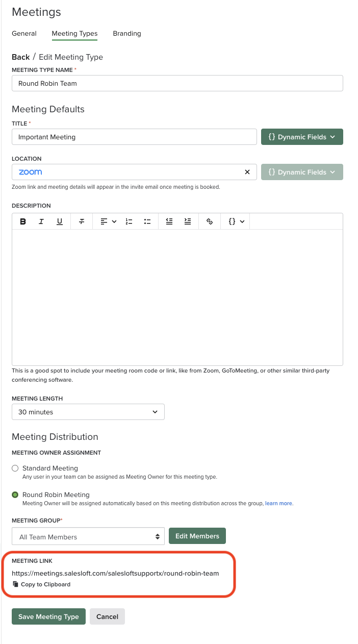Decrease indent in description editor
The image size is (358, 644).
(169, 221)
